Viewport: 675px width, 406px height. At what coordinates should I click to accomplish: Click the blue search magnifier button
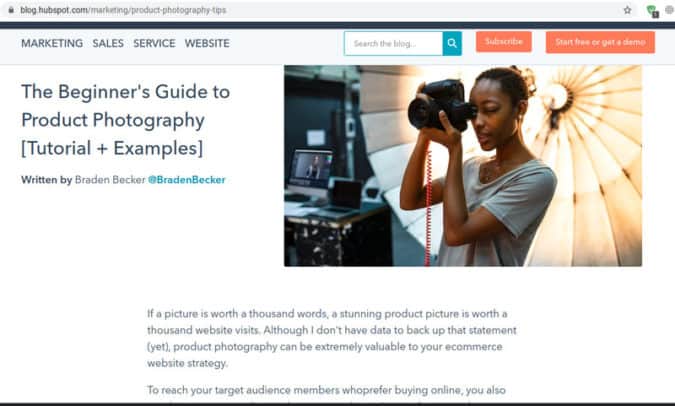pyautogui.click(x=452, y=43)
